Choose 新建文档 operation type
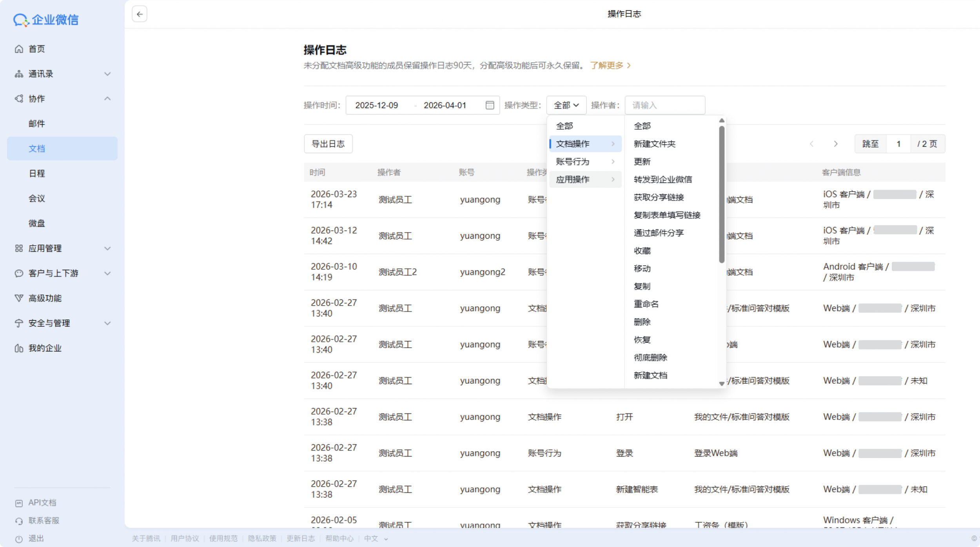The height and width of the screenshot is (547, 980). [x=650, y=375]
